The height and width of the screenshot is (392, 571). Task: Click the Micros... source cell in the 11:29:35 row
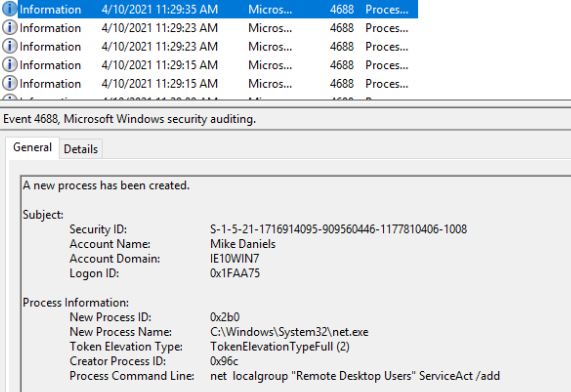(x=270, y=9)
